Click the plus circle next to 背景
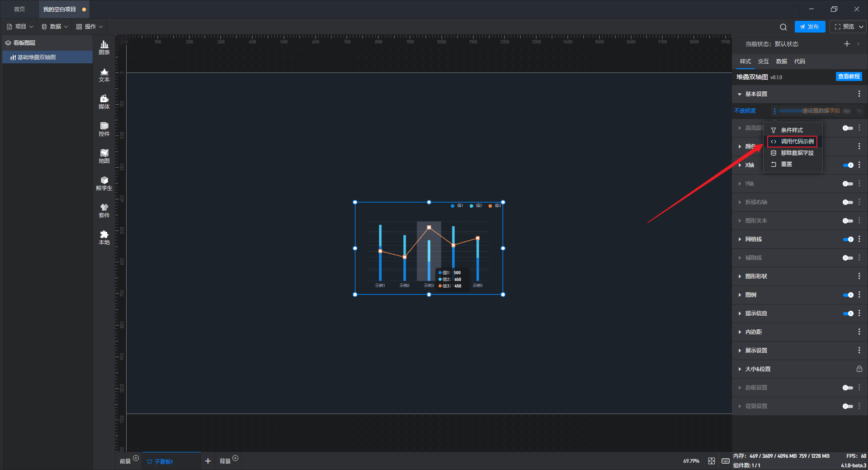 235,458
